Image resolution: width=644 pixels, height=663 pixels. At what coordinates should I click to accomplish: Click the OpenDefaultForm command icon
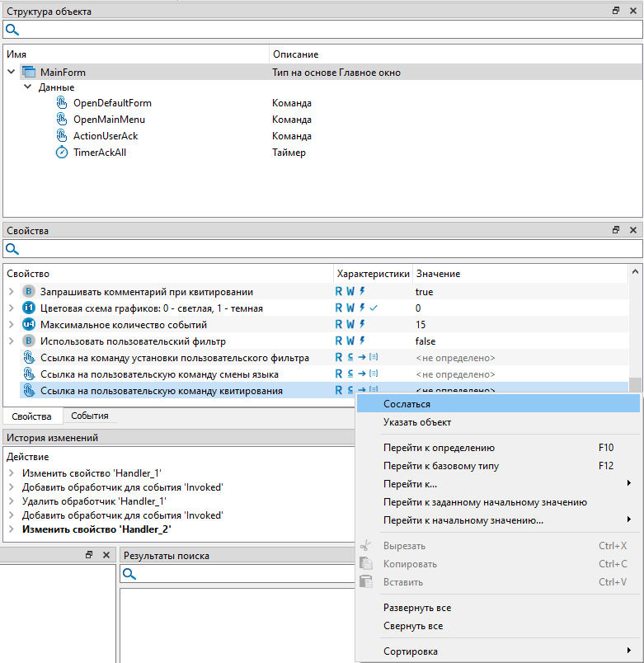pyautogui.click(x=62, y=103)
